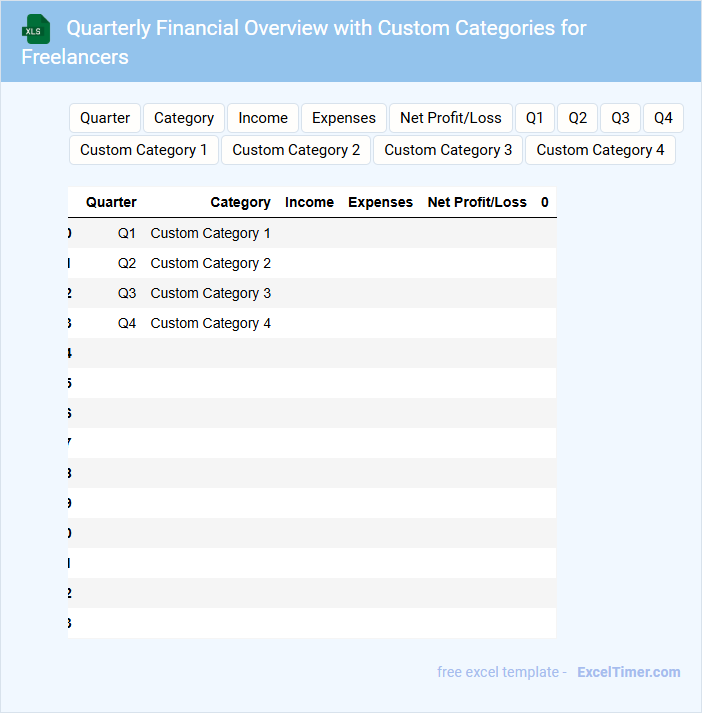This screenshot has width=702, height=713.
Task: Click the green XLS file icon
Action: point(36,29)
